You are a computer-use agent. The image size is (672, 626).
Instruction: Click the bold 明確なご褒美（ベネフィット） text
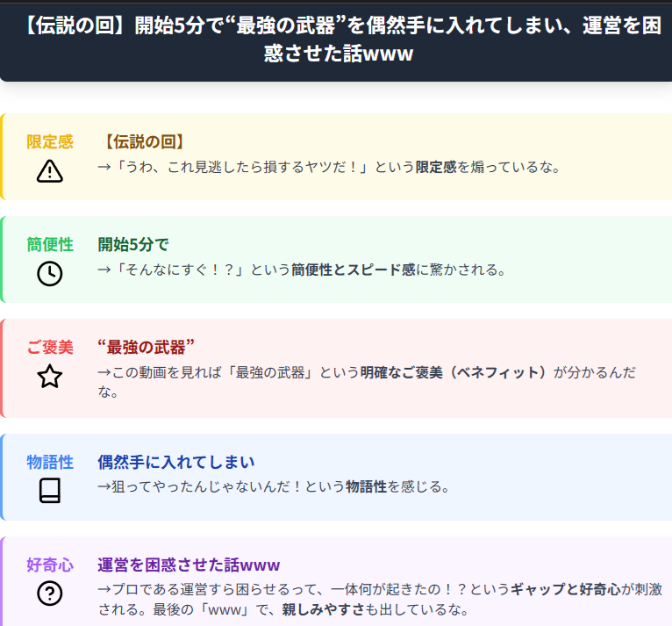(x=456, y=372)
